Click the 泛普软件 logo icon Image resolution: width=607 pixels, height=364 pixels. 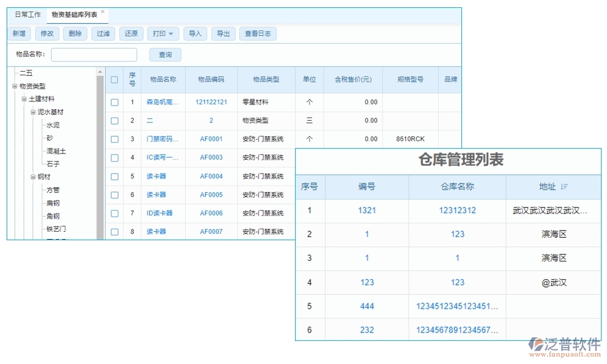click(534, 344)
